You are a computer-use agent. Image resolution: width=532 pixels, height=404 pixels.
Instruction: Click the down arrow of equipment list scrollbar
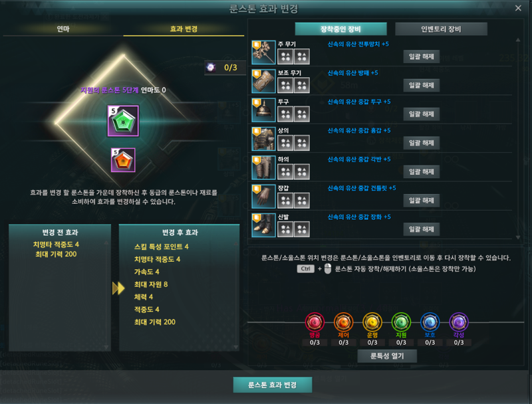click(518, 237)
